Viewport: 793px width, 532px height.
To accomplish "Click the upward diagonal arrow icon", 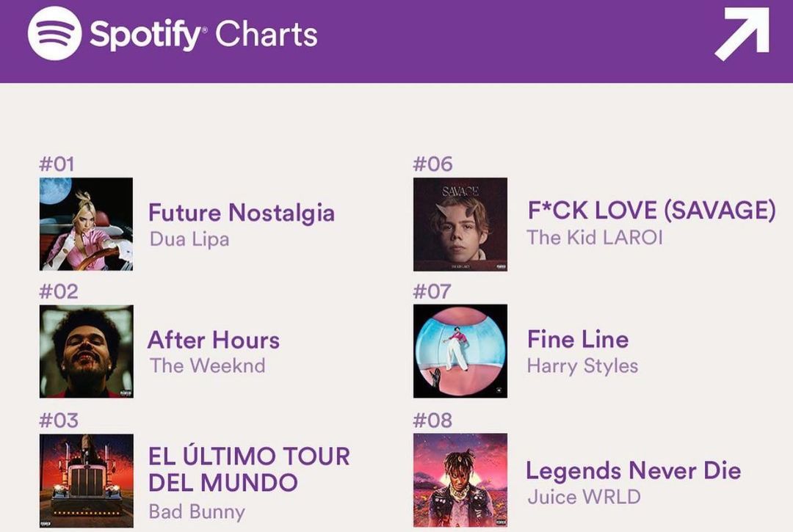I will pos(742,33).
